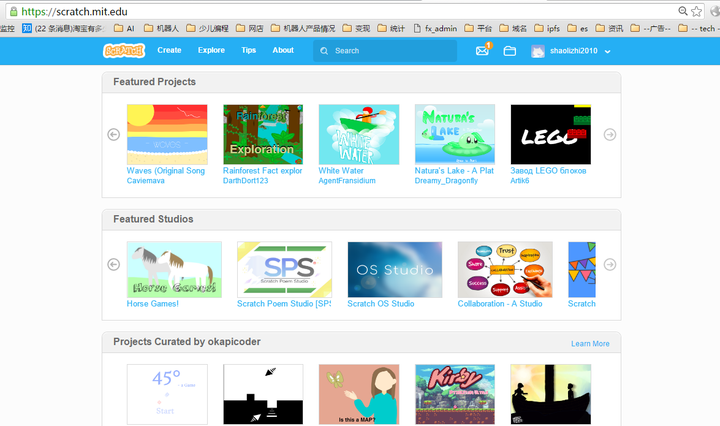Open the black and white arrows project thumbnail
This screenshot has height=426, width=720.
point(263,394)
